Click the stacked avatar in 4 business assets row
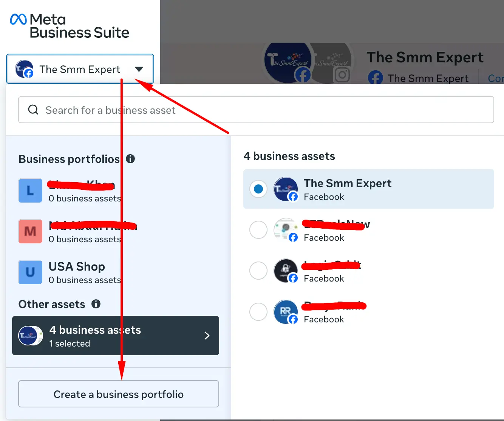This screenshot has height=421, width=504. pos(31,336)
